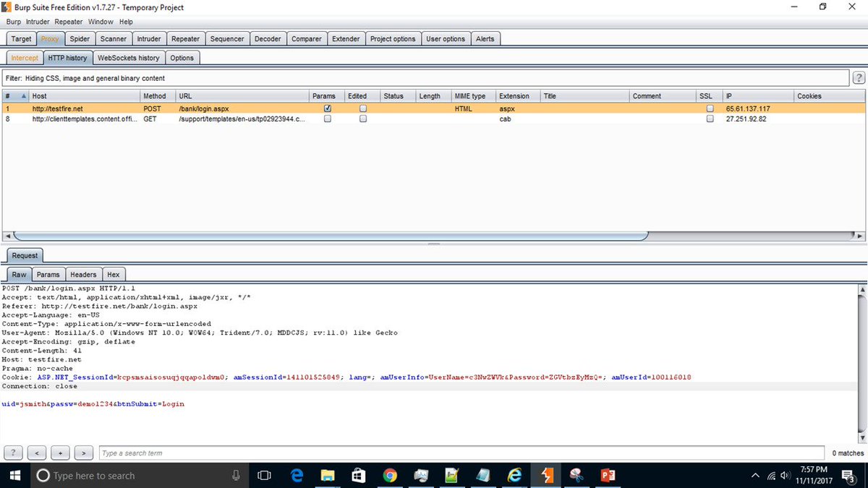Open the WebSockets history sub-tab
Image resolution: width=868 pixels, height=488 pixels.
click(x=128, y=58)
